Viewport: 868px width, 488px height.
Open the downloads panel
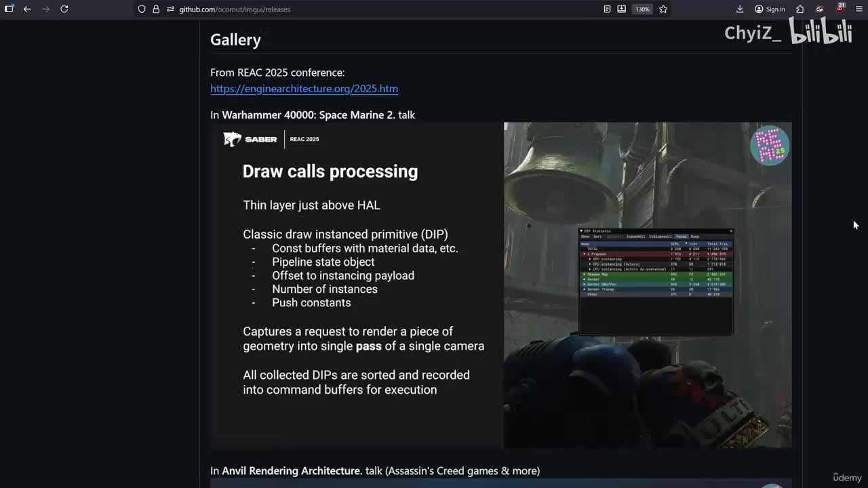click(x=740, y=9)
